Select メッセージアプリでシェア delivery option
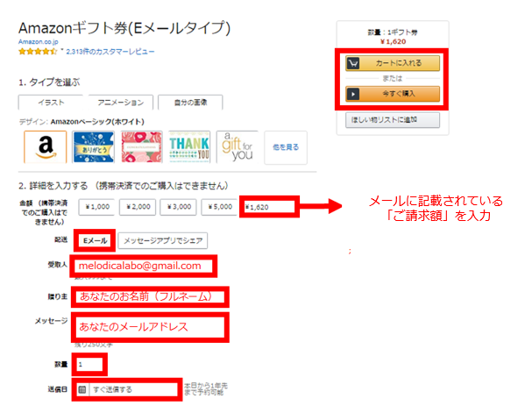This screenshot has height=420, width=532. [x=163, y=241]
